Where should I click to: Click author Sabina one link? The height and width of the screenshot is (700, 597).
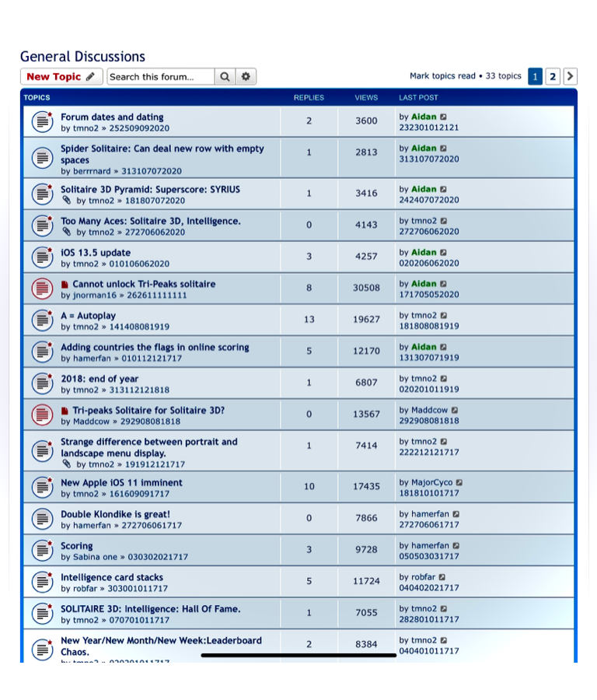tap(95, 557)
